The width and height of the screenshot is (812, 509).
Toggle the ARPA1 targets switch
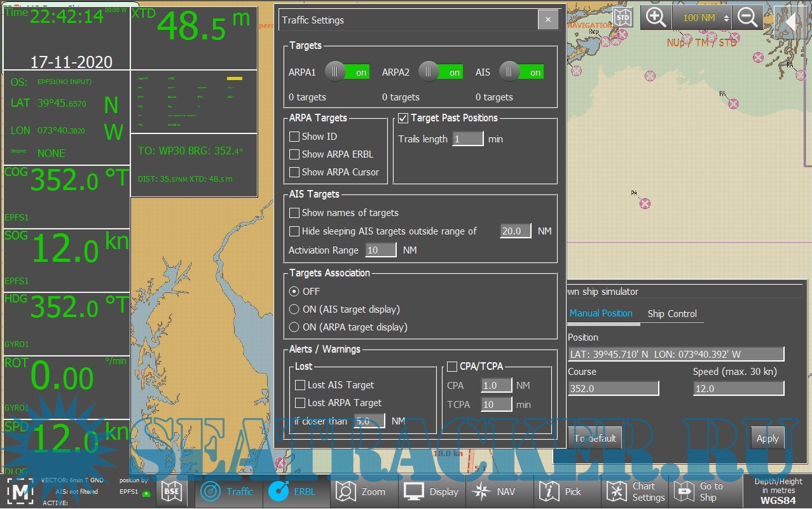(x=347, y=72)
